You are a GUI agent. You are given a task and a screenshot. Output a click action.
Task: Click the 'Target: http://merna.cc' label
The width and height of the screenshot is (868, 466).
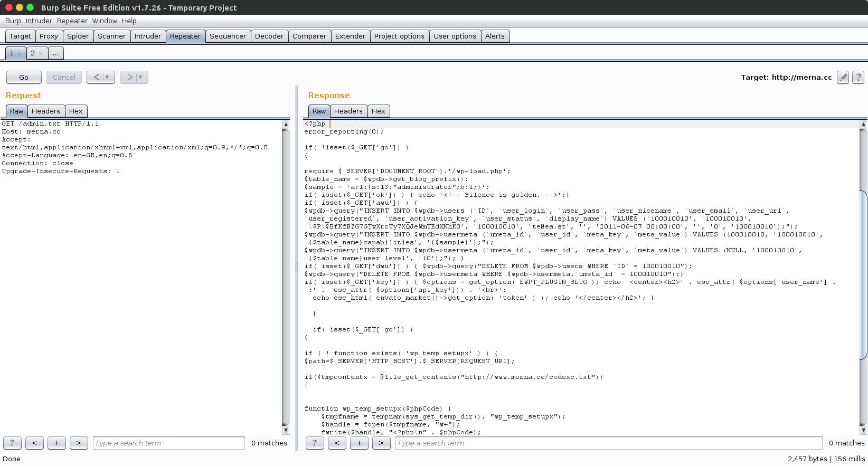pos(786,77)
